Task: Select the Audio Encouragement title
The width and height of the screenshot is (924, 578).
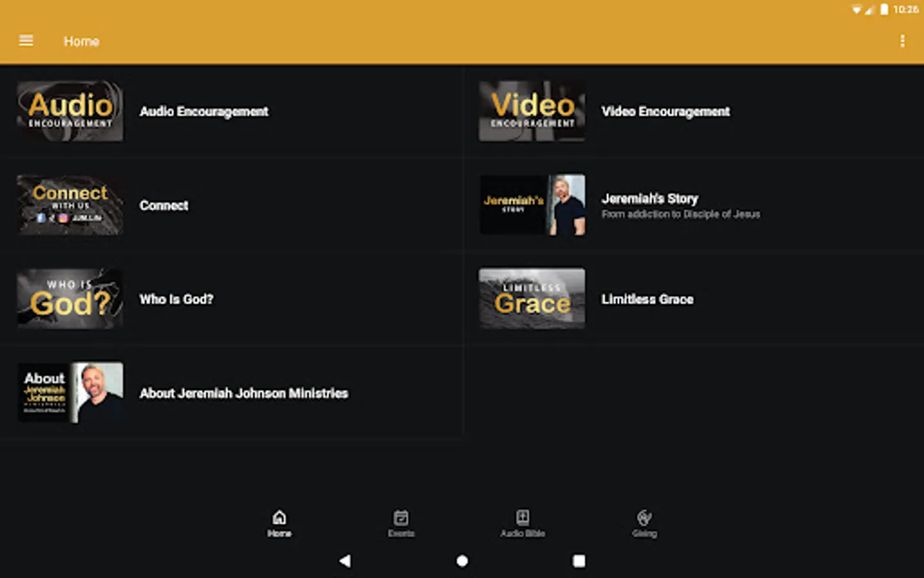Action: tap(204, 112)
